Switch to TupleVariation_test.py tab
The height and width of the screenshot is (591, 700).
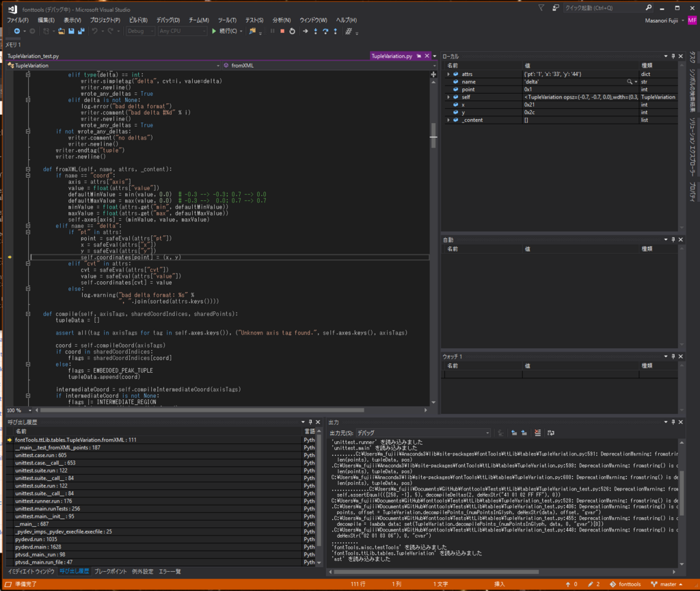coord(33,56)
